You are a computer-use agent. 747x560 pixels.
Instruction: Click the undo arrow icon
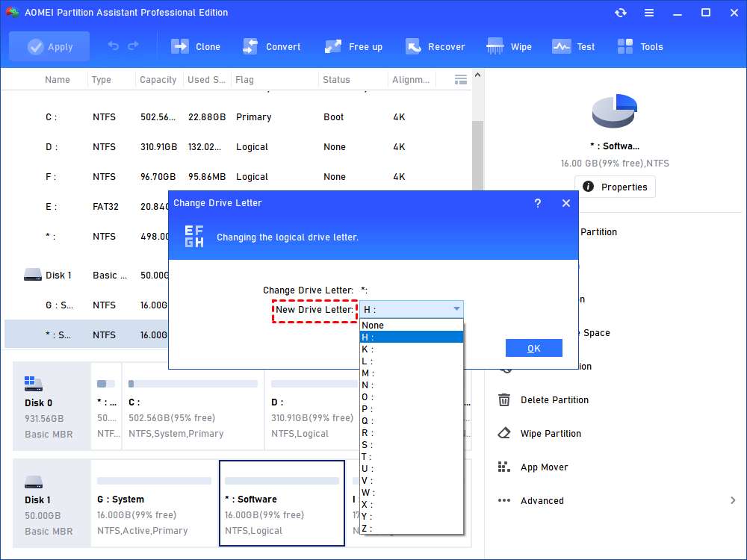tap(114, 46)
